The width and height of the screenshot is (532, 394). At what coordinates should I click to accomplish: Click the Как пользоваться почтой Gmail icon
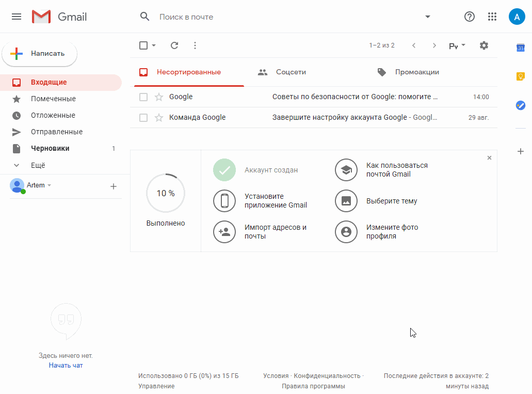(x=346, y=170)
